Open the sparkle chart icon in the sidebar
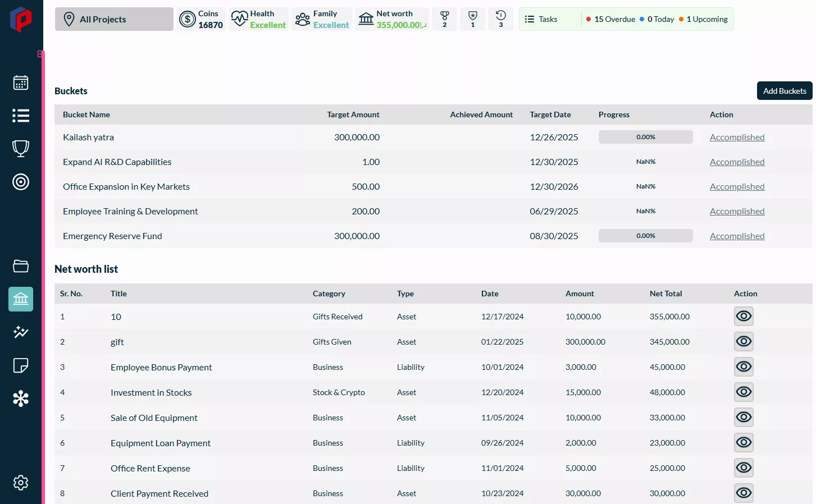Image resolution: width=816 pixels, height=504 pixels. pyautogui.click(x=21, y=332)
